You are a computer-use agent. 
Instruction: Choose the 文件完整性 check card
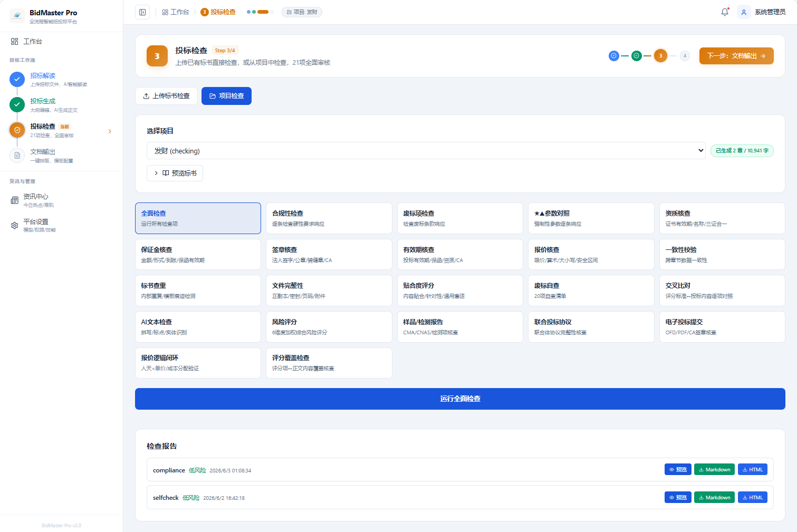click(329, 291)
